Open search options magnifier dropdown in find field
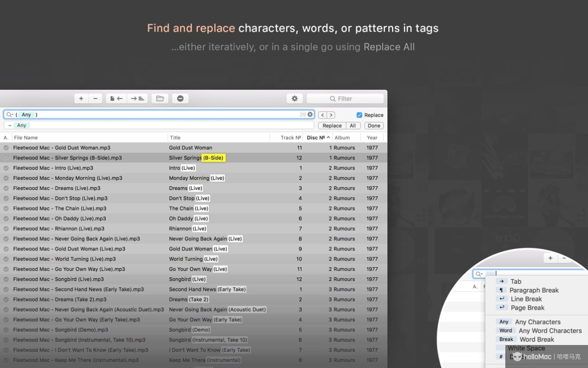Viewport: 588px width, 368px height. [10, 115]
